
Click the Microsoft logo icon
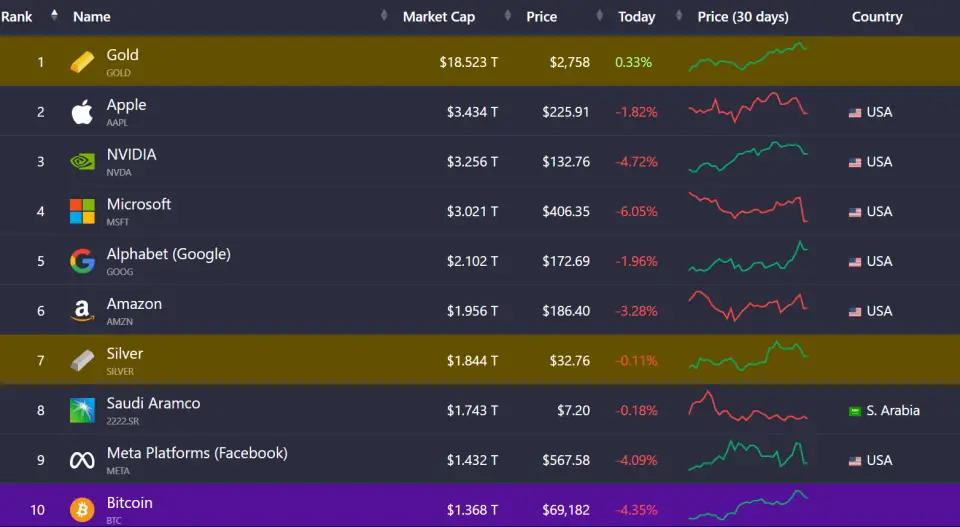82,211
